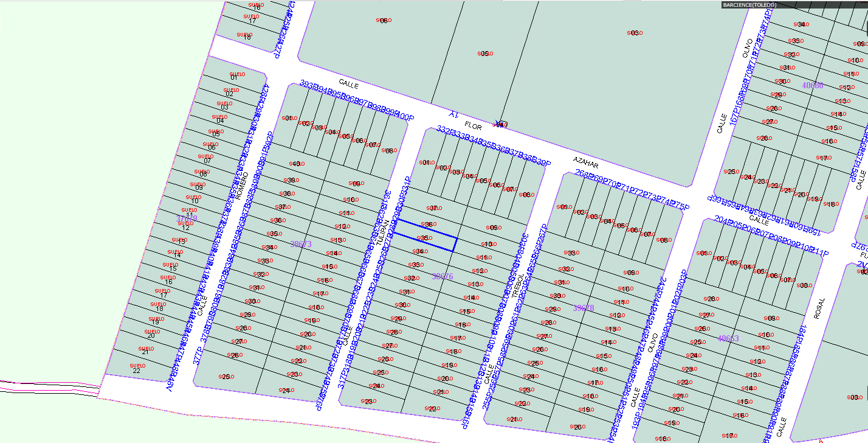868x443 pixels.
Task: Click SUELO parcel 01 beside Calle Romero
Action: click(234, 76)
